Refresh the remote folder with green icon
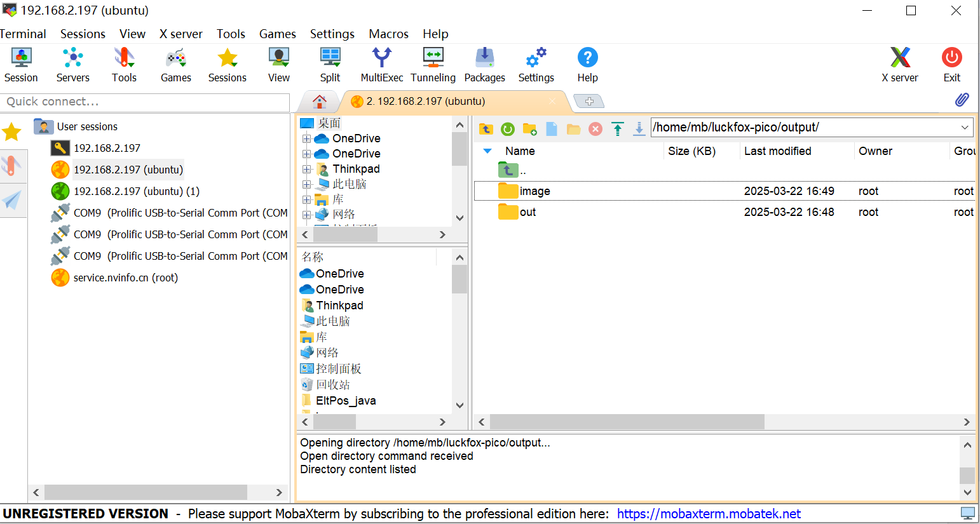 point(508,129)
